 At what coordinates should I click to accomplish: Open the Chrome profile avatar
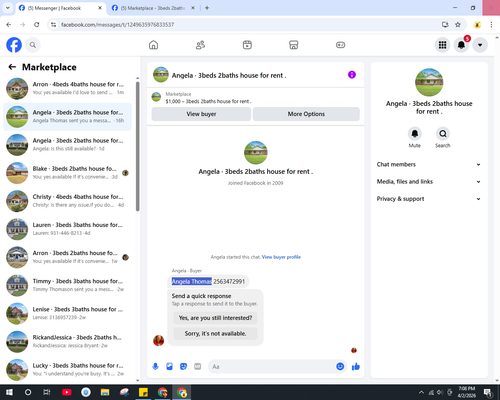(x=477, y=25)
